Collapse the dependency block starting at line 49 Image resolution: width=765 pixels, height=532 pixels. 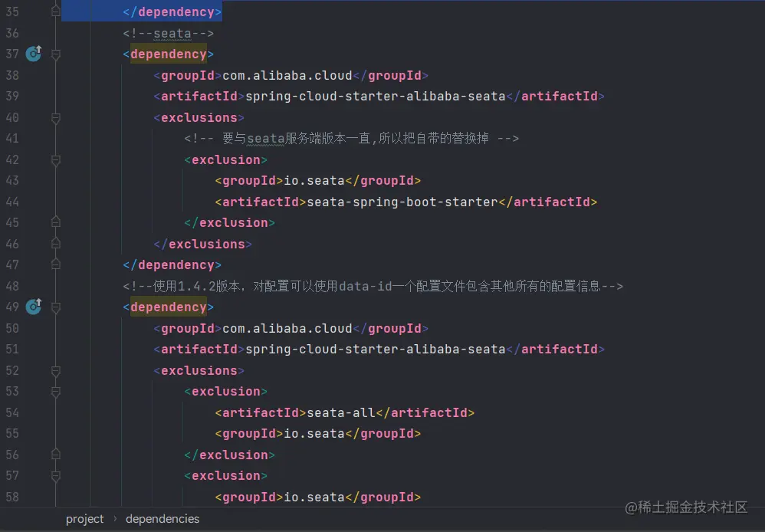click(56, 307)
